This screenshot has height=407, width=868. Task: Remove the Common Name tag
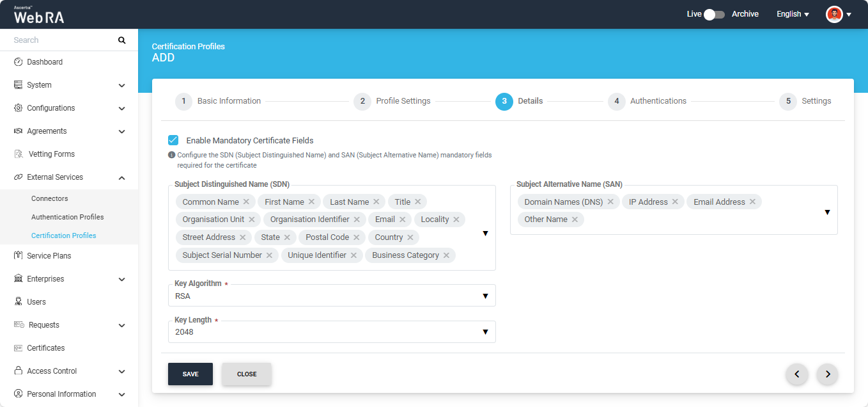pyautogui.click(x=246, y=202)
